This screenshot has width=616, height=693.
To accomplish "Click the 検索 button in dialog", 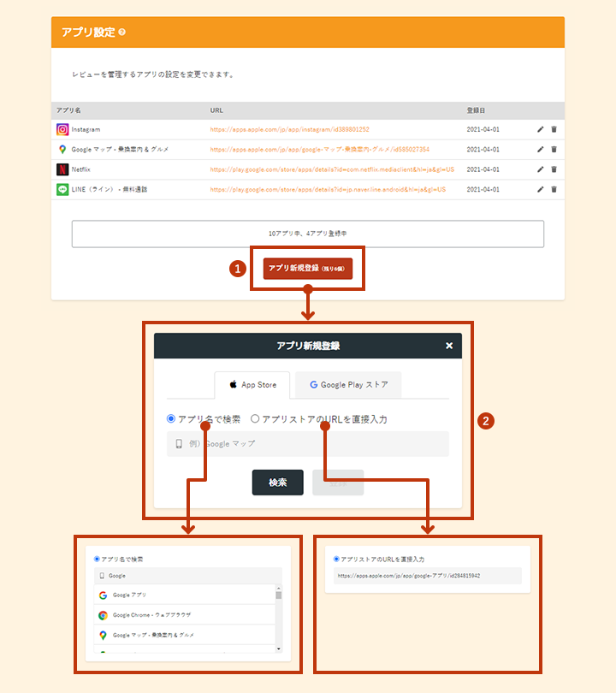I will click(277, 483).
